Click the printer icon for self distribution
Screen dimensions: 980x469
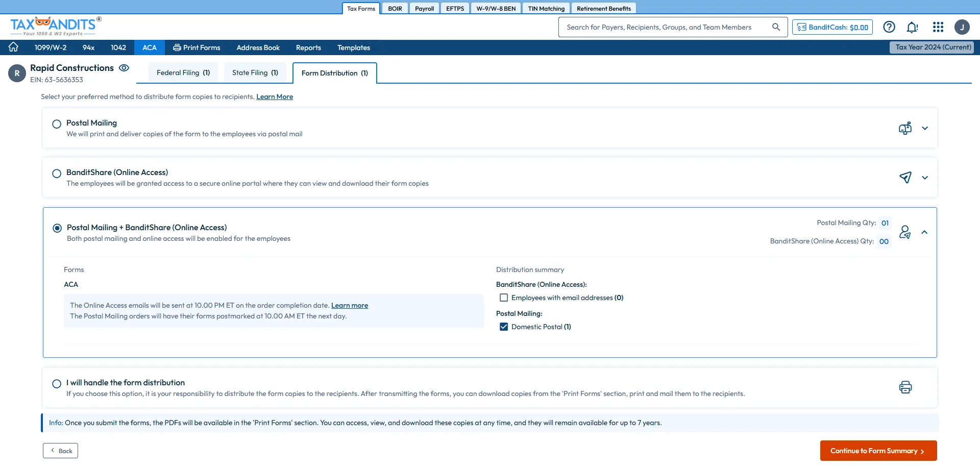[905, 387]
